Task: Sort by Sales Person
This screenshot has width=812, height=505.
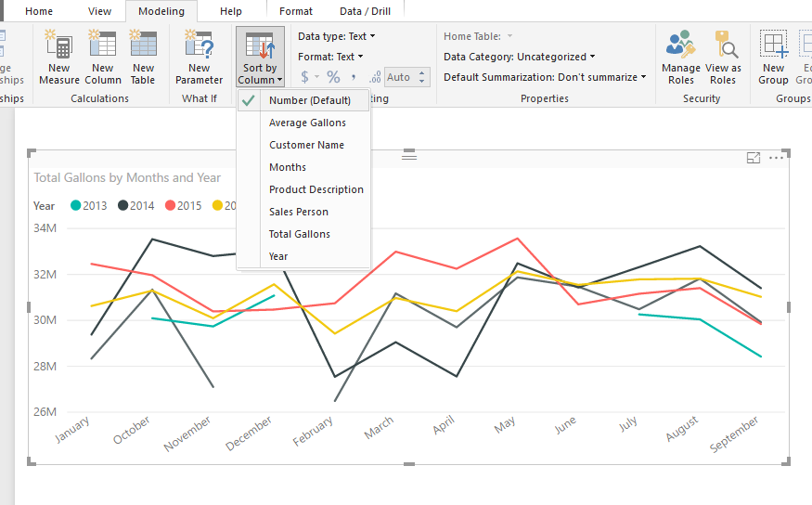Action: 304,212
